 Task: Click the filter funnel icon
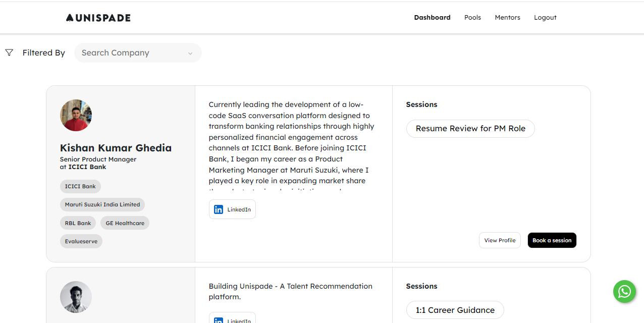pyautogui.click(x=9, y=52)
